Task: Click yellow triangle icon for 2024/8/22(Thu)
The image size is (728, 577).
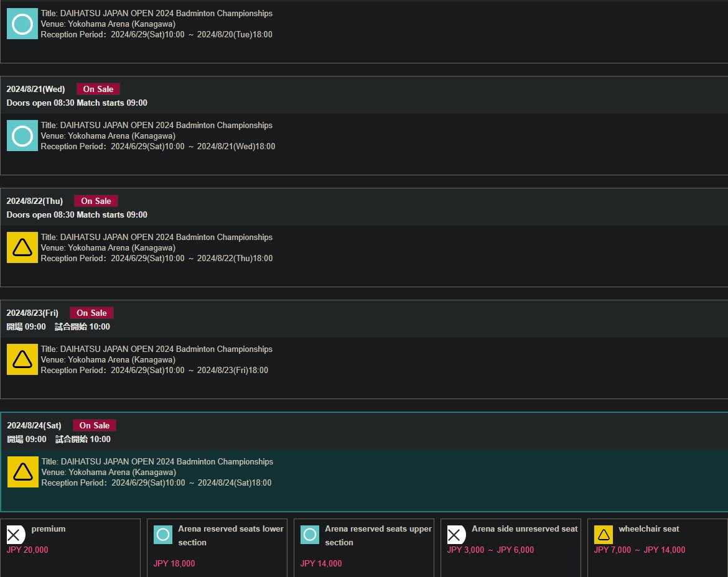Action: tap(22, 247)
